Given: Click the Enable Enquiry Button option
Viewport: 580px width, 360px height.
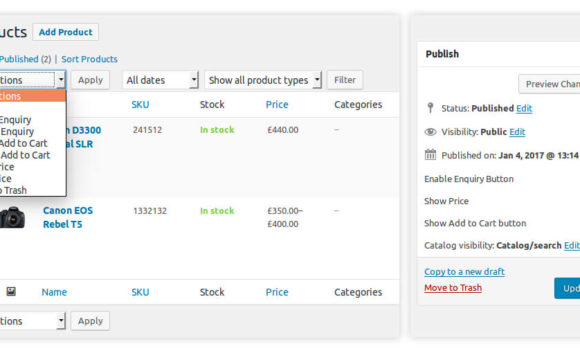Looking at the screenshot, I should (469, 179).
